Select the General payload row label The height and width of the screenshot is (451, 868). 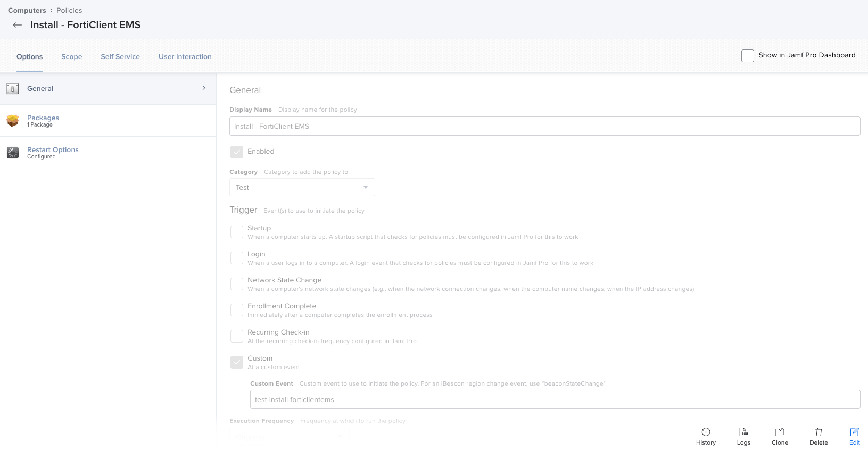pyautogui.click(x=40, y=89)
